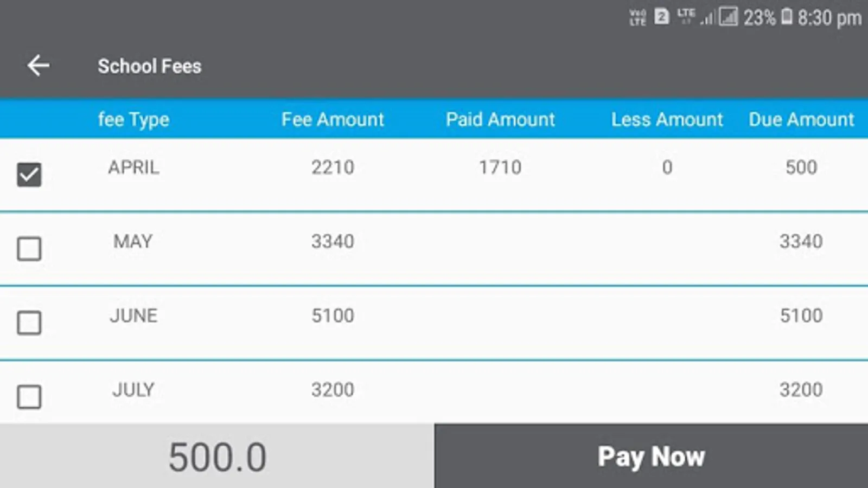This screenshot has height=488, width=868.
Task: Go back using the arrow icon
Action: pos(39,66)
